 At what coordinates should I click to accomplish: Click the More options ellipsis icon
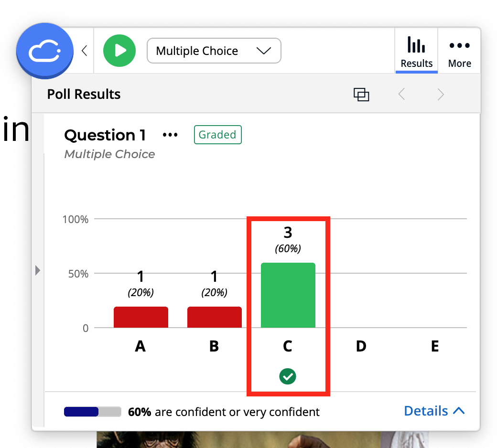tap(459, 45)
